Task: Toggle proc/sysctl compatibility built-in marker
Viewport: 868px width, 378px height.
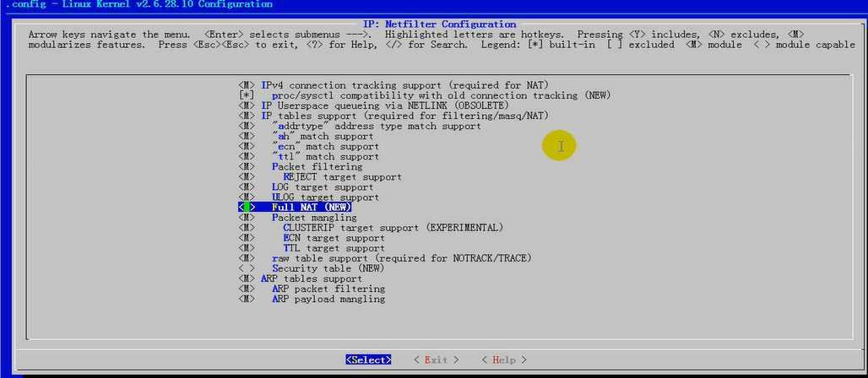Action: tap(247, 95)
